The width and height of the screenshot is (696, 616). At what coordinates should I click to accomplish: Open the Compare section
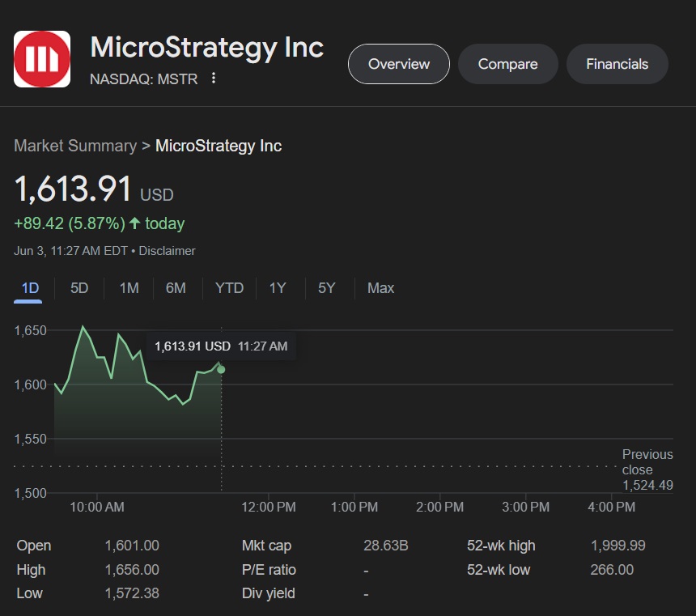click(507, 64)
